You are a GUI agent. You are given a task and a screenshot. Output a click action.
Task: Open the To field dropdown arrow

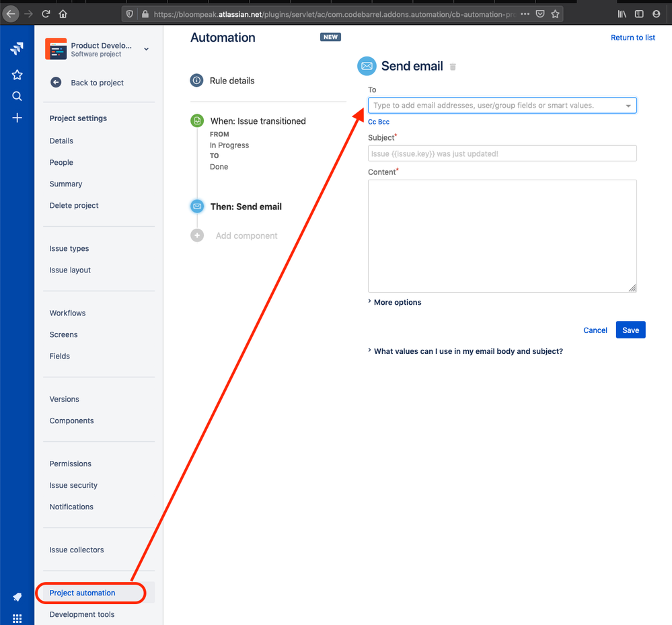(x=628, y=106)
